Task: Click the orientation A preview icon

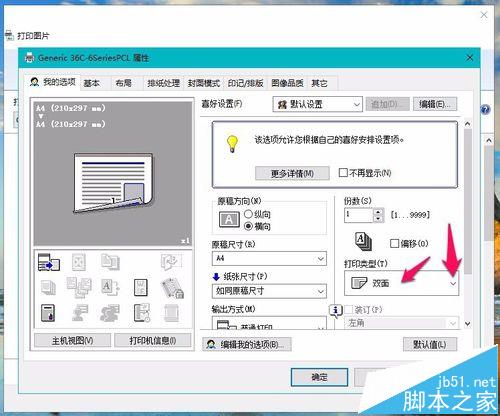Action: pos(229,220)
